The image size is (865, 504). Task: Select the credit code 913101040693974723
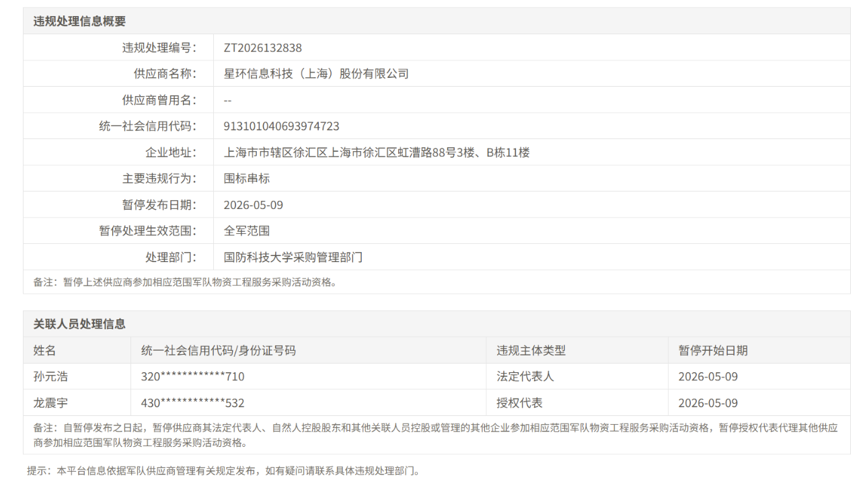282,126
